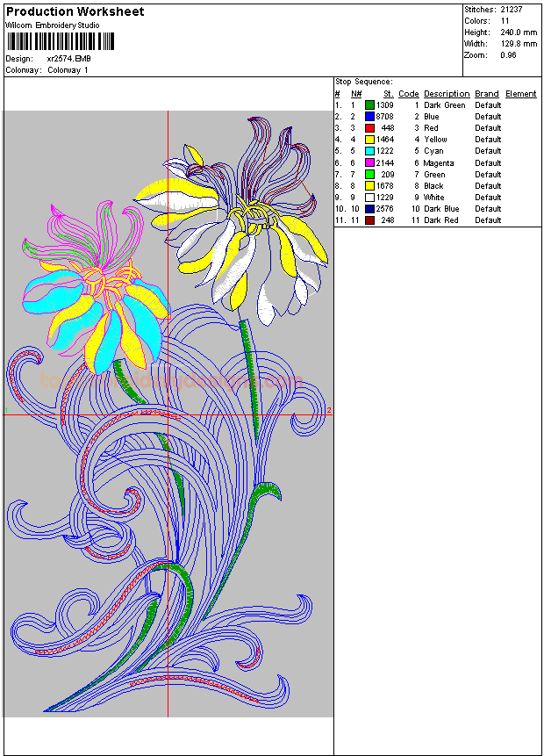Screen dimensions: 544x756
Task: Click the Description column header
Action: tap(447, 94)
